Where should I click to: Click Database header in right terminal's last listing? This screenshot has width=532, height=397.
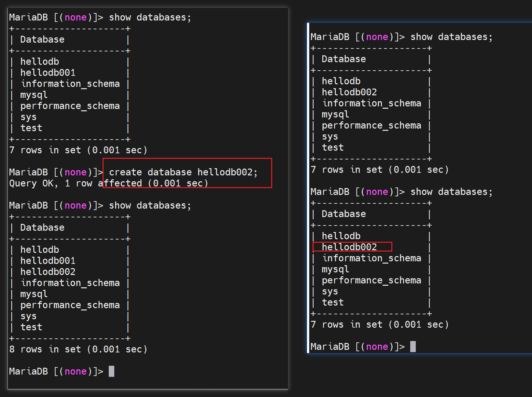(x=344, y=214)
